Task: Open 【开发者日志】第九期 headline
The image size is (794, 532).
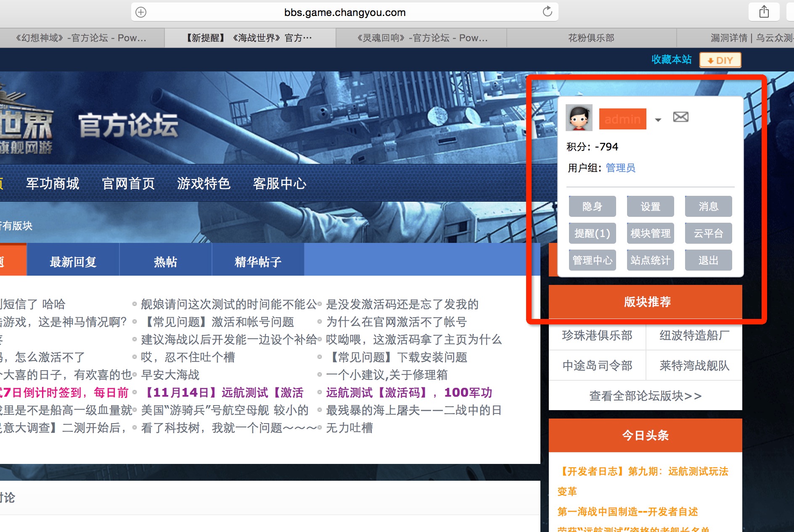Action: 643,481
